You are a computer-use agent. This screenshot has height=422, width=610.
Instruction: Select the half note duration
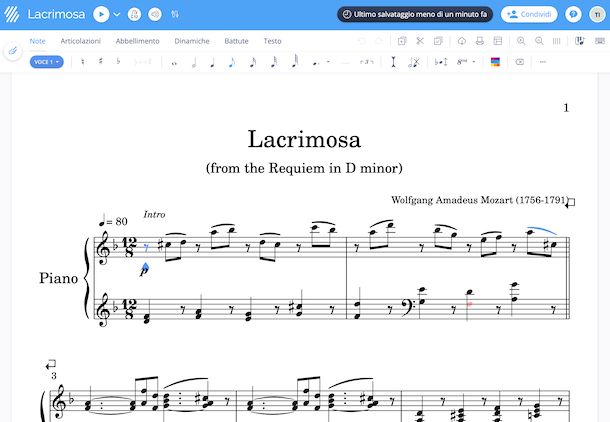pos(194,62)
